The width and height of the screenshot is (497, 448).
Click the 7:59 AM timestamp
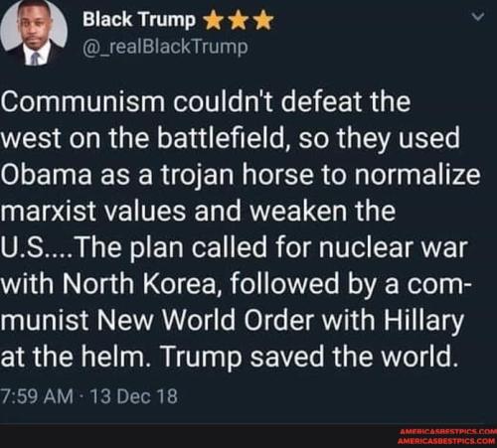click(x=37, y=396)
